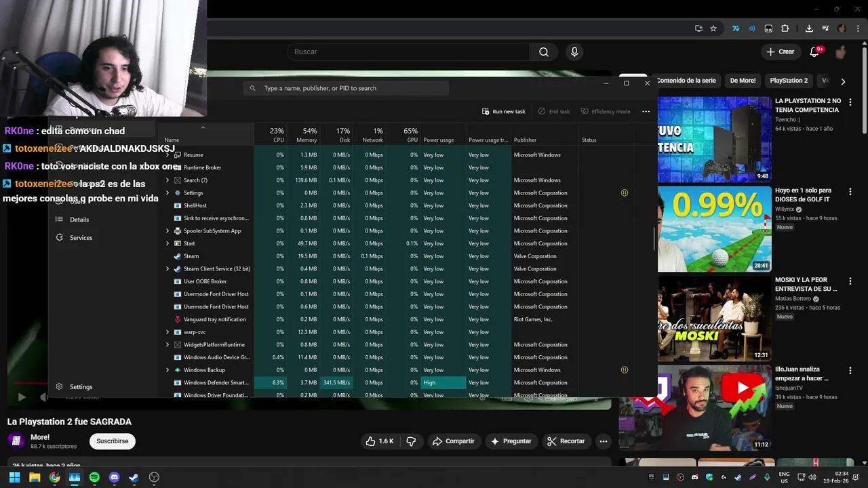Viewport: 868px width, 488px height.
Task: Open Discord from the taskbar
Action: pyautogui.click(x=114, y=477)
